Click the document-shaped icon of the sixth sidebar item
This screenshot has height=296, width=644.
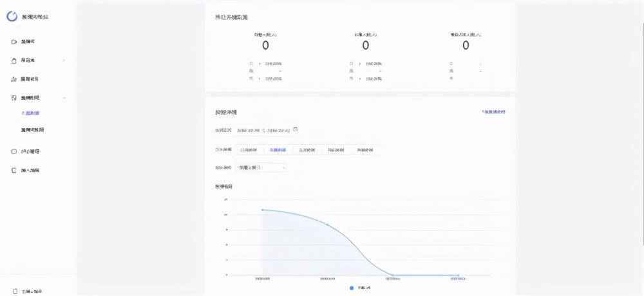tap(14, 171)
